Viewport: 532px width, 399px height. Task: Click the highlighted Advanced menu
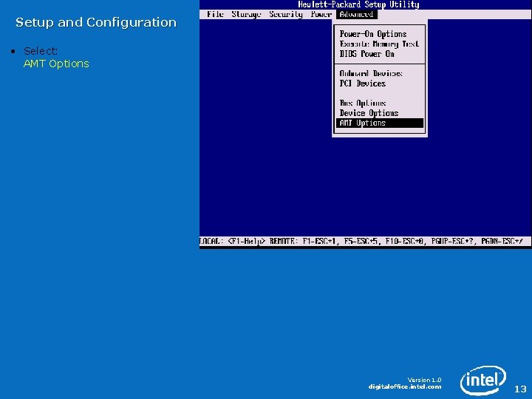coord(357,14)
